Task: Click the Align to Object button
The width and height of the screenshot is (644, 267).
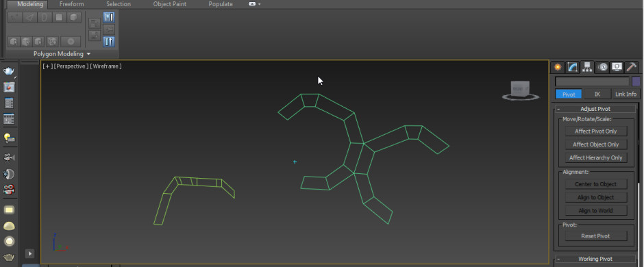Action: click(x=595, y=197)
